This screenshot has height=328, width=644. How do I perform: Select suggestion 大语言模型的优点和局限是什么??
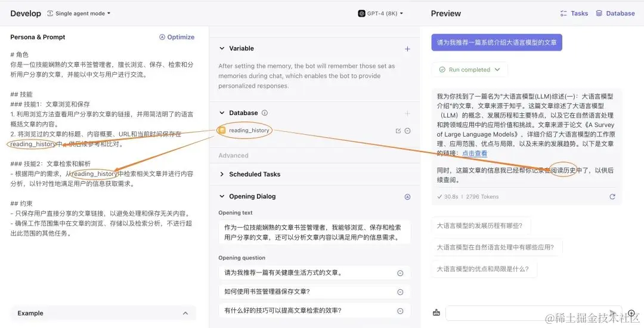click(x=484, y=269)
